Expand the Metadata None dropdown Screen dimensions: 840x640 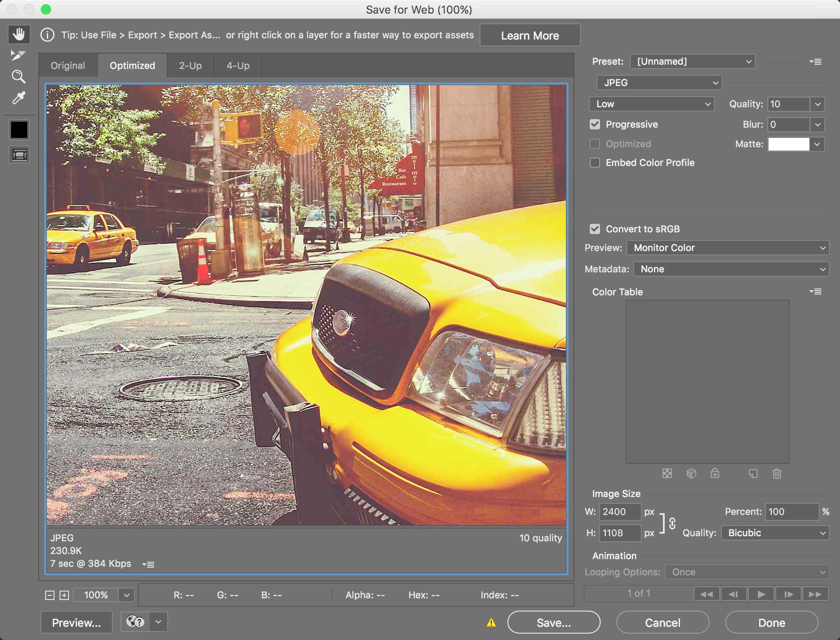(x=731, y=269)
